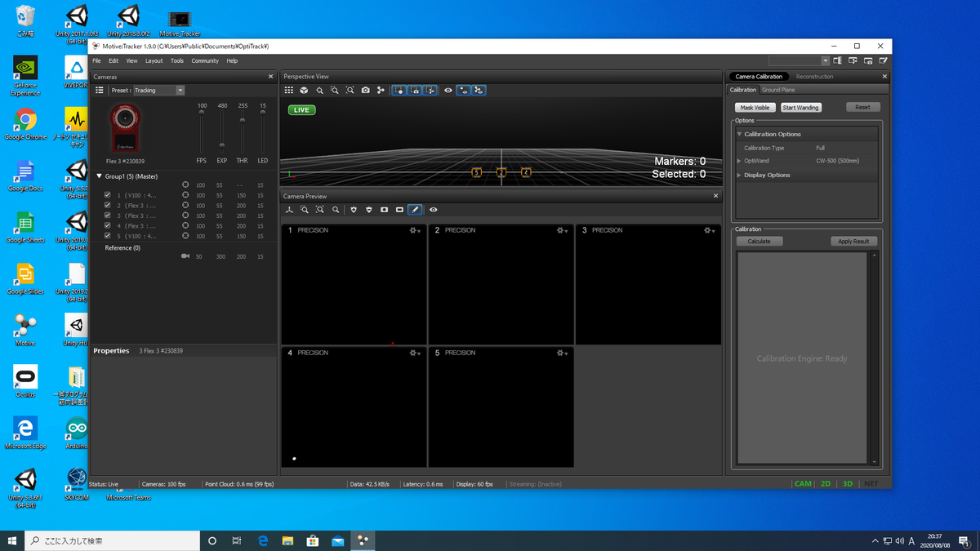Viewport: 980px width, 551px height.
Task: Click the hollow rectangle mode icon in Camera Preview
Action: click(x=399, y=210)
